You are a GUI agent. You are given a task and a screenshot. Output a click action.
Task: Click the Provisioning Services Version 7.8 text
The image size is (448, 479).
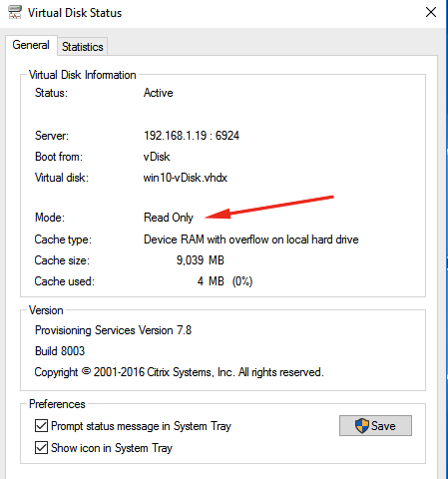tap(114, 330)
